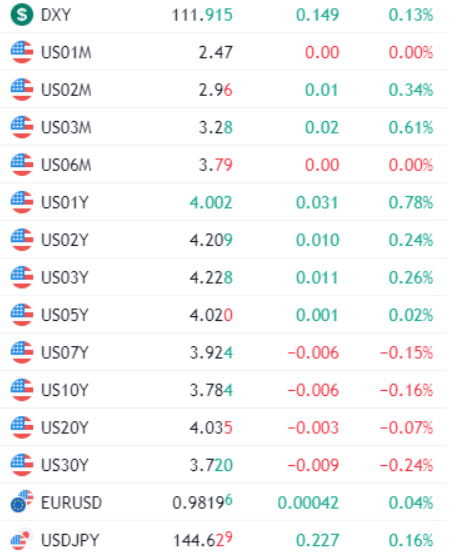Click the US flag icon beside US10Y
Screen dimensions: 457x556
coord(22,390)
